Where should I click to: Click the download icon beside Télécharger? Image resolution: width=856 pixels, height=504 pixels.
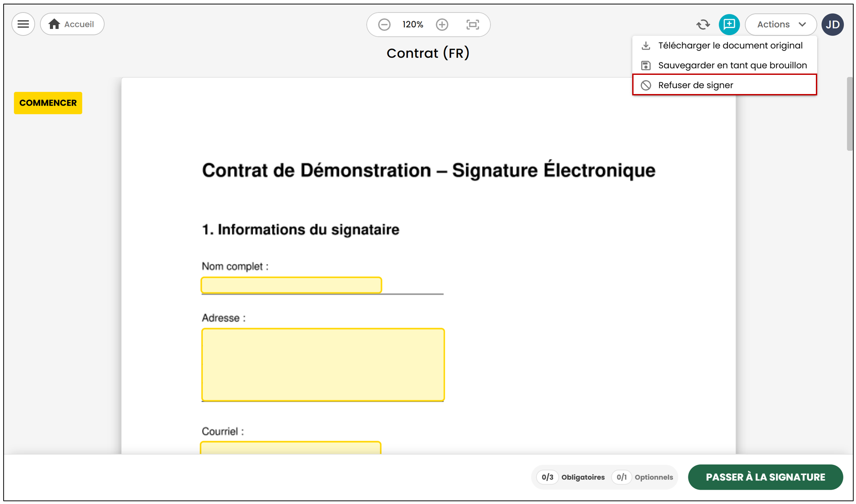click(646, 45)
